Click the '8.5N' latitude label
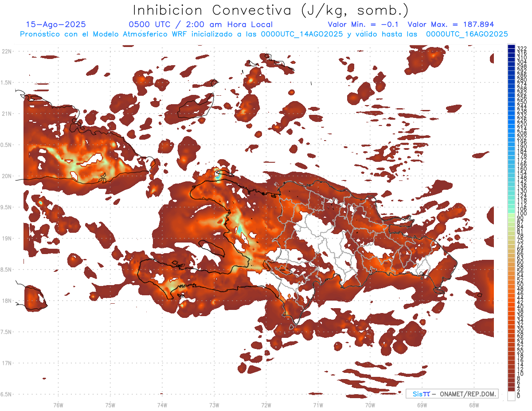Screen dimensions: 532x411 pyautogui.click(x=7, y=270)
